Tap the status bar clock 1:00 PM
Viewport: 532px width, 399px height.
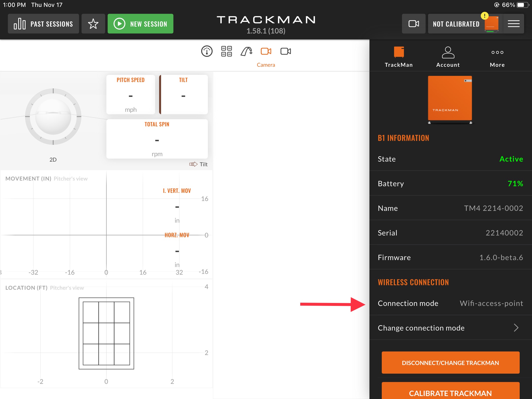[x=14, y=5]
